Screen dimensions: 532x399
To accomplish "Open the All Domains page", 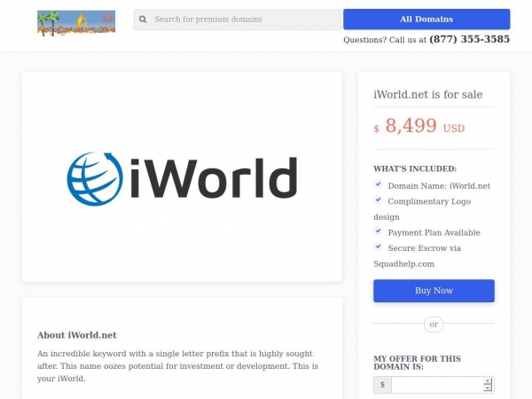I will (x=426, y=20).
